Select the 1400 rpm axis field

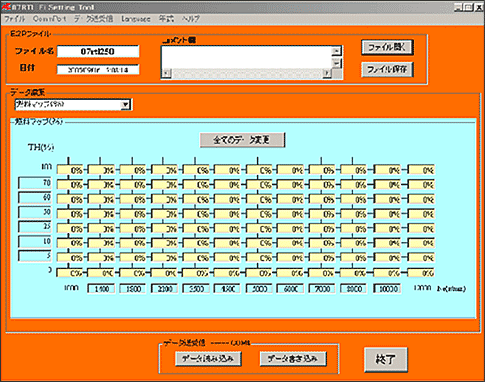(x=101, y=289)
